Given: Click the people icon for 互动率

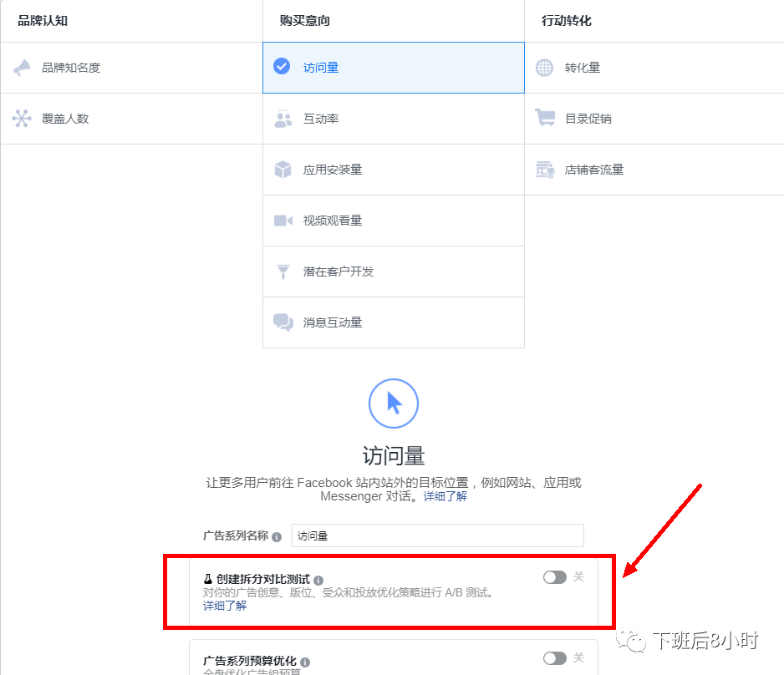Looking at the screenshot, I should coord(283,119).
